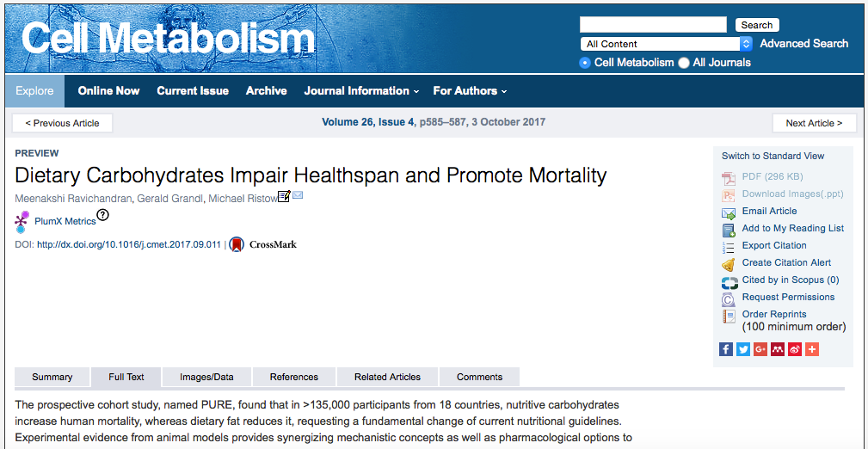Expand the Journal Information menu

tap(361, 91)
